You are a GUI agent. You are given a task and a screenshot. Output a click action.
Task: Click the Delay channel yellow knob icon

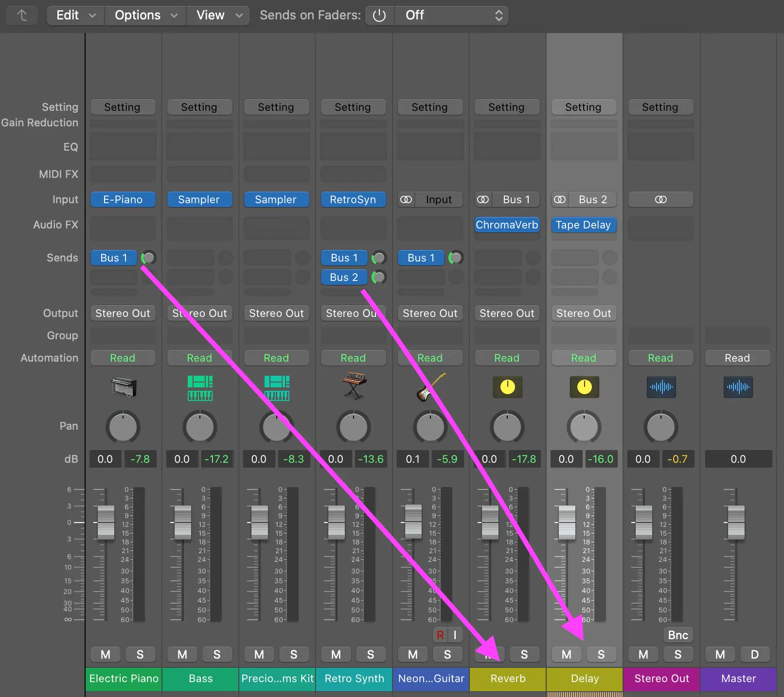(x=584, y=387)
